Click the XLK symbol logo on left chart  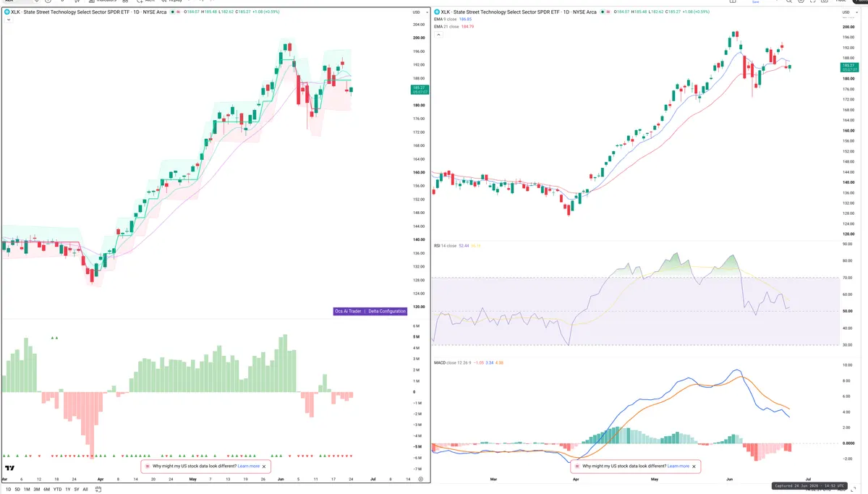coord(7,12)
